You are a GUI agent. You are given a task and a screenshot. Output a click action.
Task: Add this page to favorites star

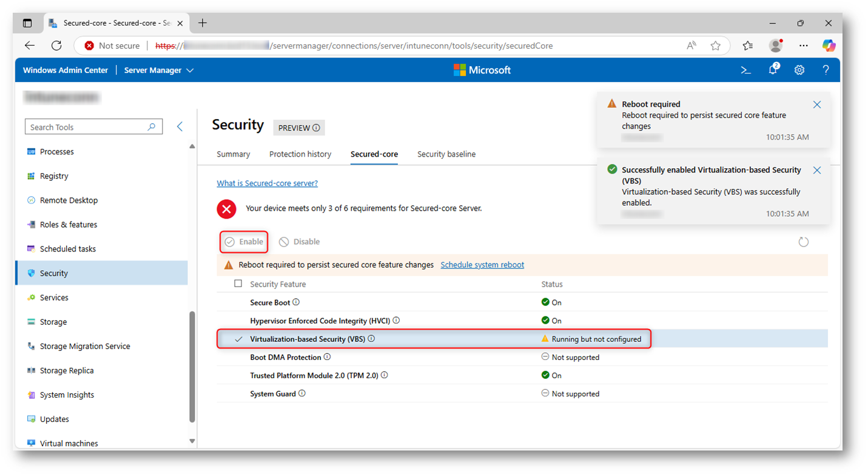tap(716, 46)
